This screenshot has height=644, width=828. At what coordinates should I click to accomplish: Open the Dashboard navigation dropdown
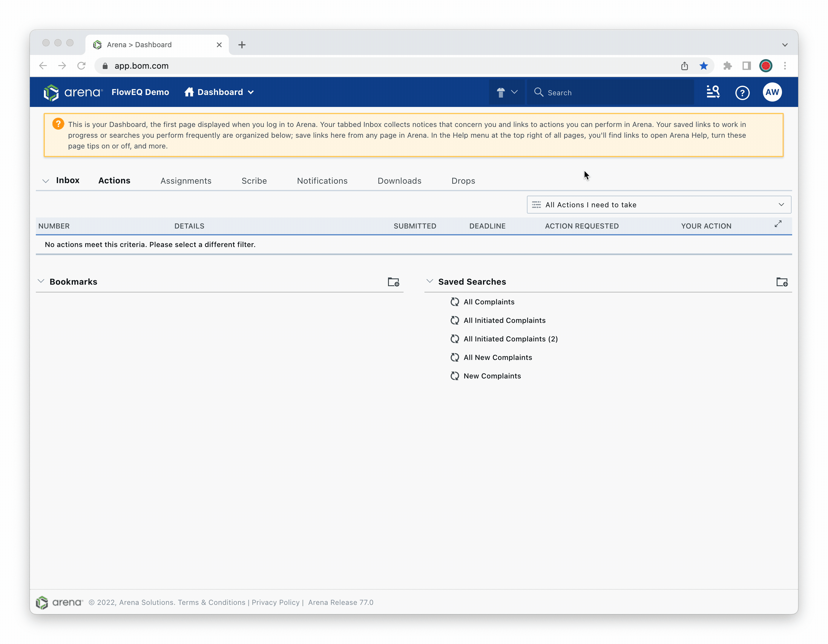(251, 92)
